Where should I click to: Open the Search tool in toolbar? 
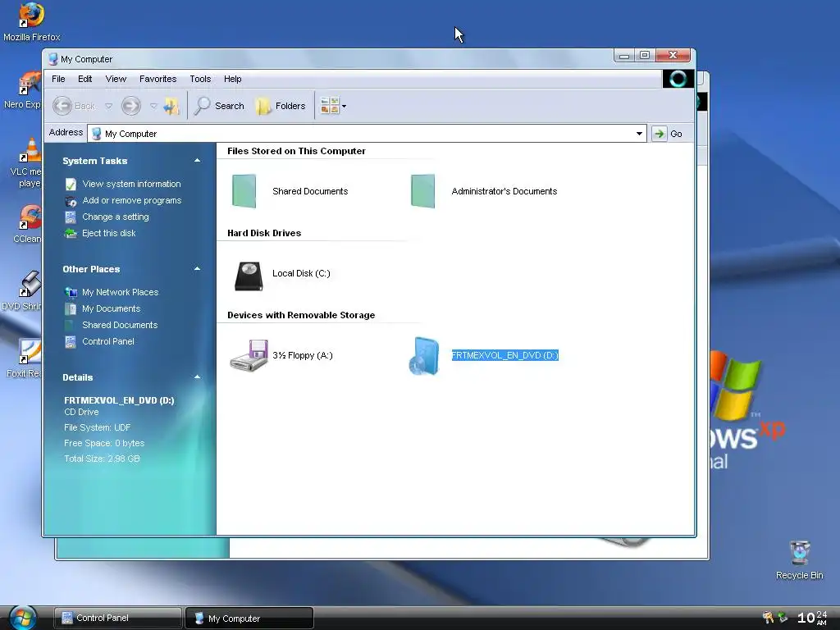coord(220,106)
